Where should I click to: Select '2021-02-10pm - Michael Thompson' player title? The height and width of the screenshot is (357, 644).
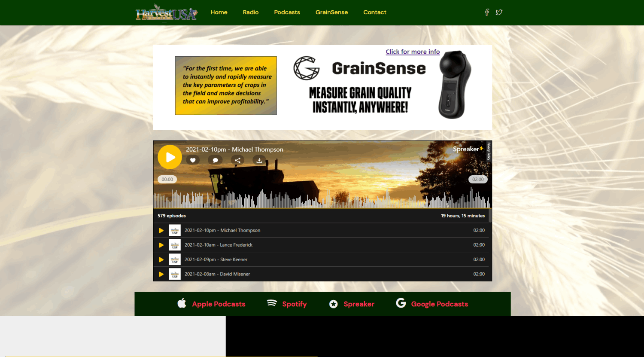pyautogui.click(x=234, y=150)
